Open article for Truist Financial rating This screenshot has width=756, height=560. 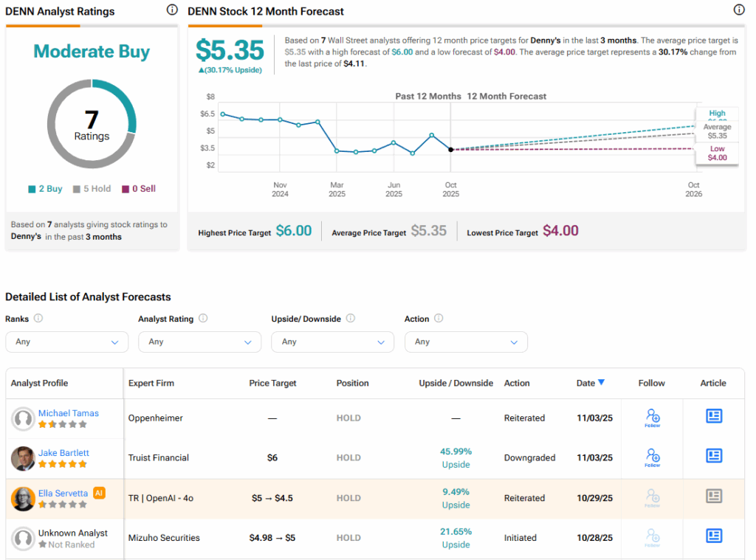pyautogui.click(x=713, y=456)
